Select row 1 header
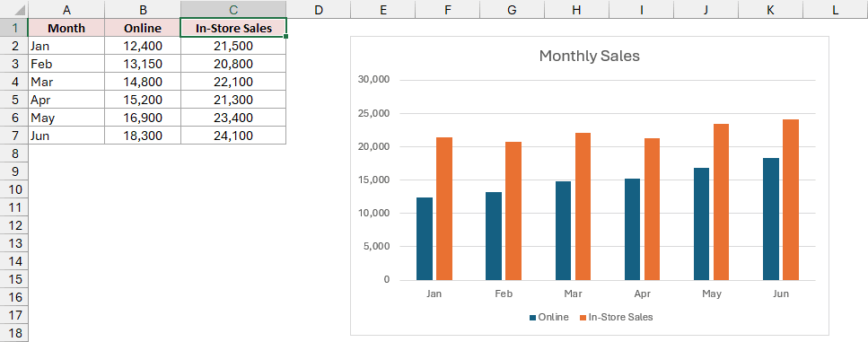The image size is (868, 342). coord(13,28)
